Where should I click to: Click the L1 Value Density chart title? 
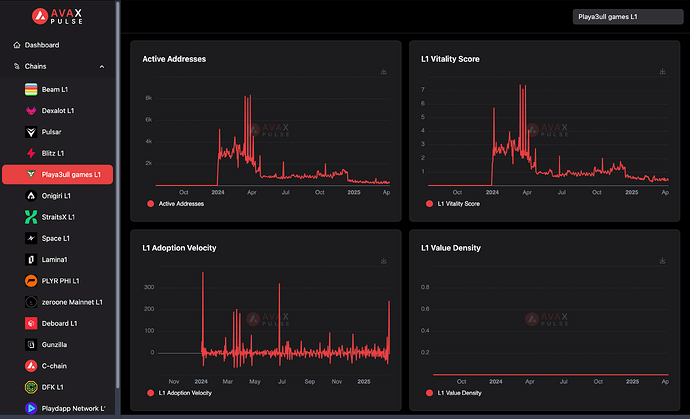(x=451, y=248)
